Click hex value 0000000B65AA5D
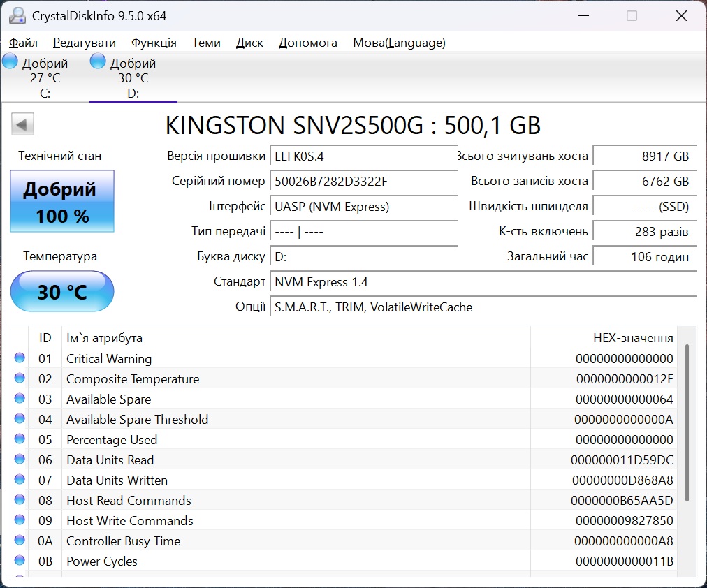The width and height of the screenshot is (707, 588). (622, 501)
